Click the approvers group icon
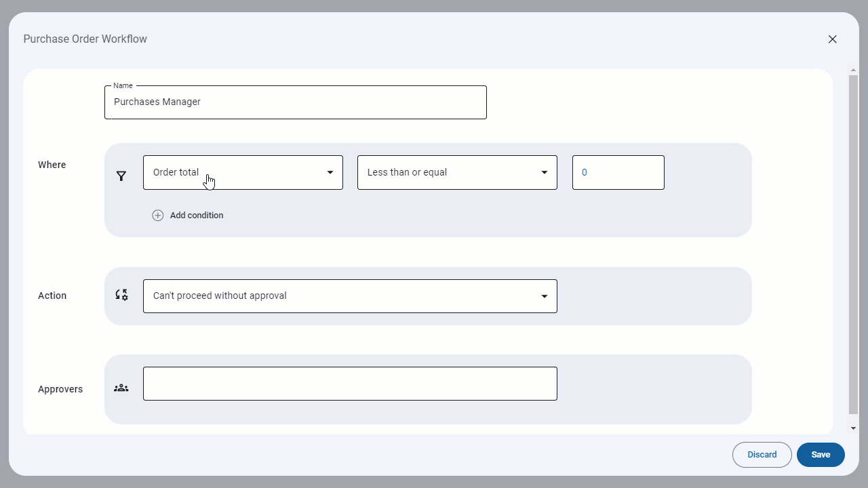Screen dimensions: 868x488 click(121, 388)
